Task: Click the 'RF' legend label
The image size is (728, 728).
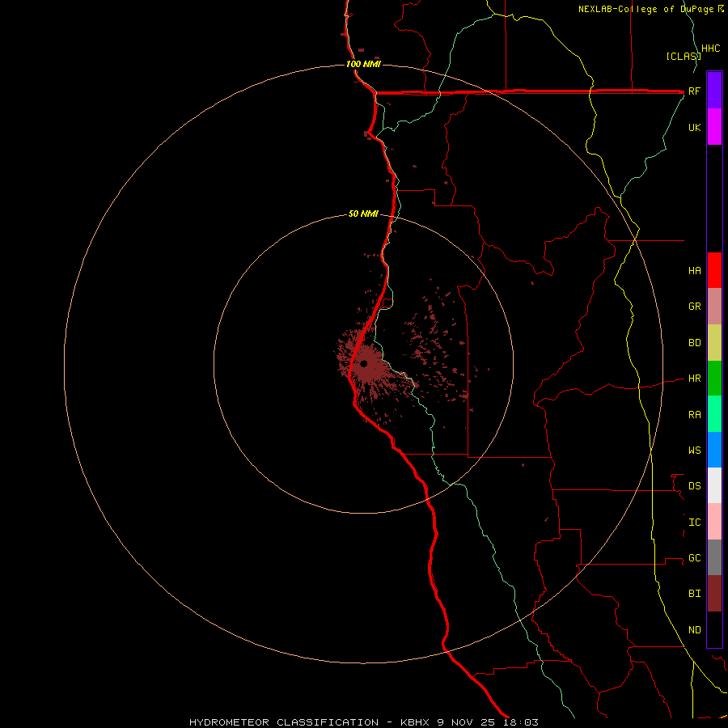Action: [694, 91]
